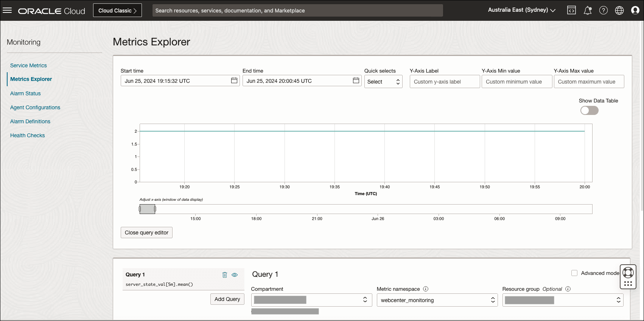This screenshot has width=644, height=321.
Task: Open the language globe icon
Action: tap(619, 11)
